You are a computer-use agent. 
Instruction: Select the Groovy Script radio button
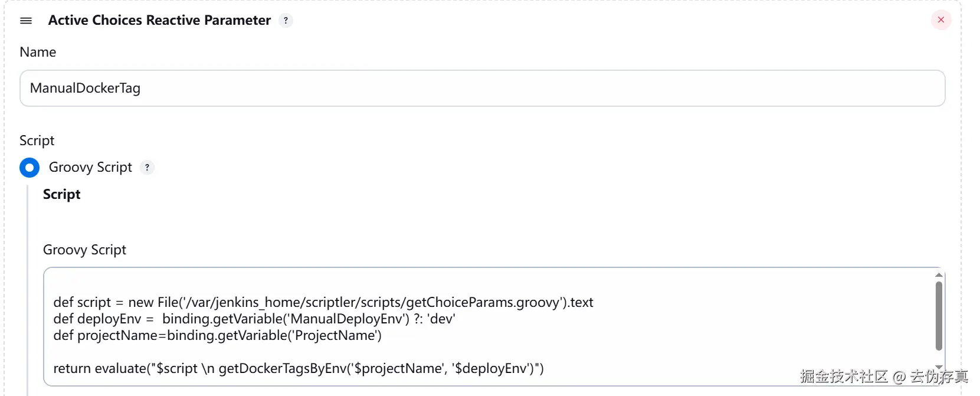[x=30, y=168]
